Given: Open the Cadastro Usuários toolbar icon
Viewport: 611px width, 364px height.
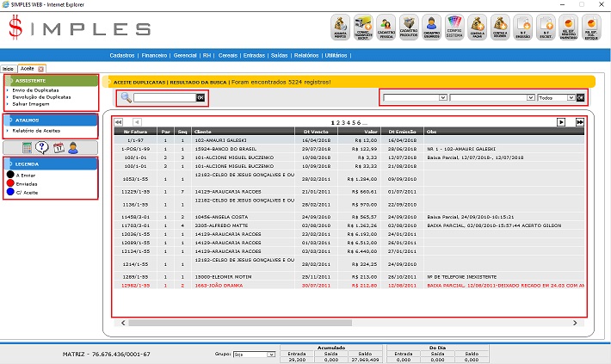Looking at the screenshot, I should click(431, 28).
